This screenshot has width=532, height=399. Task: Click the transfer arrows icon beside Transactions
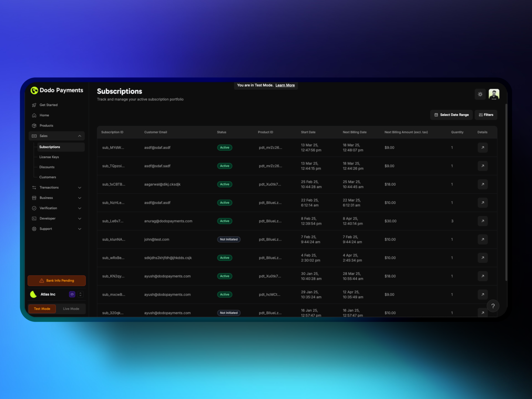tap(34, 188)
